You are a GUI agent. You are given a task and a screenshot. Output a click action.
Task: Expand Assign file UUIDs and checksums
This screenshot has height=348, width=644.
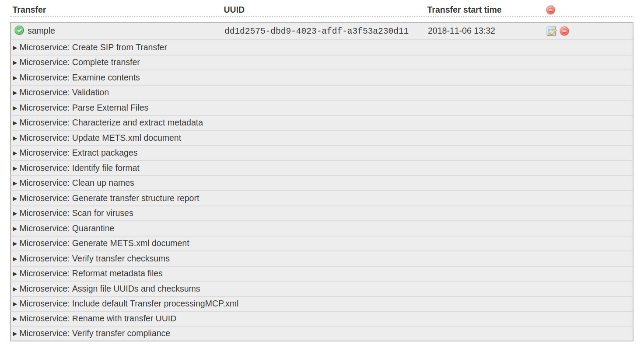click(x=109, y=289)
